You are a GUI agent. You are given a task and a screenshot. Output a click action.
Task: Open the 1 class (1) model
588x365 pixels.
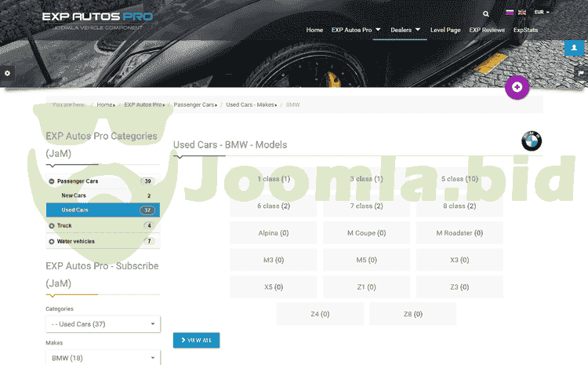click(274, 179)
